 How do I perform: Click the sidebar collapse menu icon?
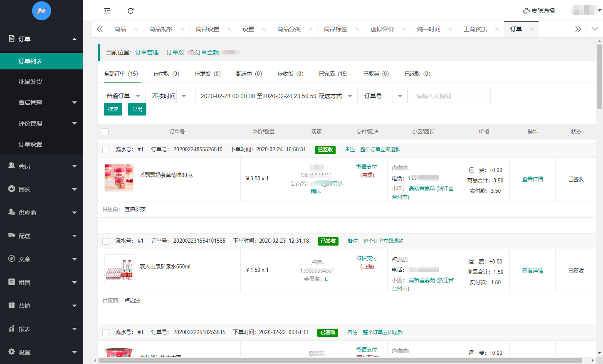(x=107, y=11)
